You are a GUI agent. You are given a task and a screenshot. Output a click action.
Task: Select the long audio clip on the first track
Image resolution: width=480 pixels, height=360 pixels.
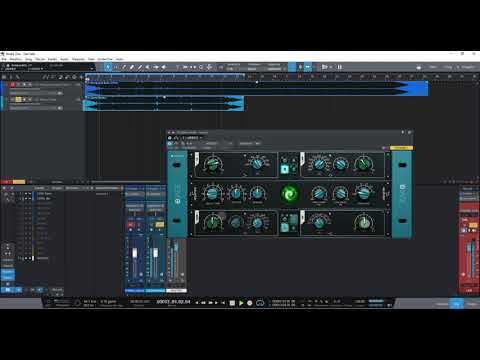[x=257, y=88]
